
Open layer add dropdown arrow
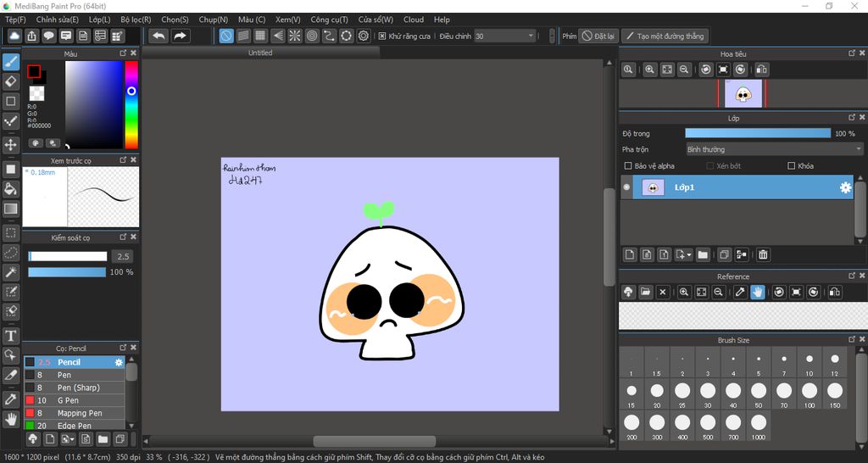click(684, 254)
